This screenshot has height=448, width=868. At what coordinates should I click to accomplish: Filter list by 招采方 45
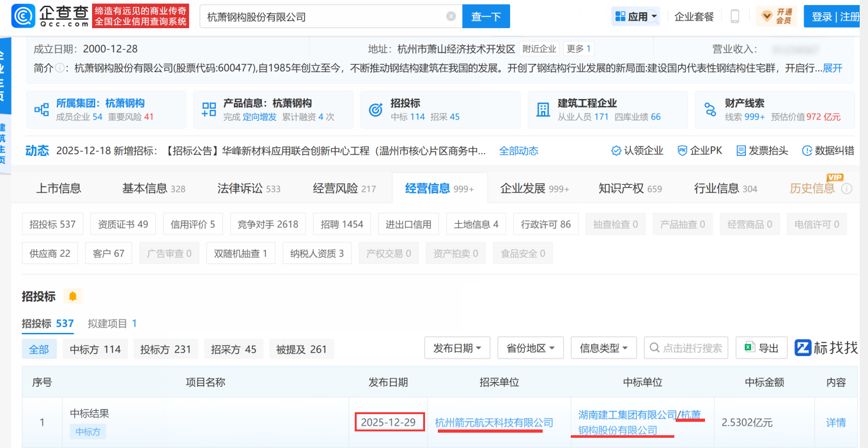[233, 349]
